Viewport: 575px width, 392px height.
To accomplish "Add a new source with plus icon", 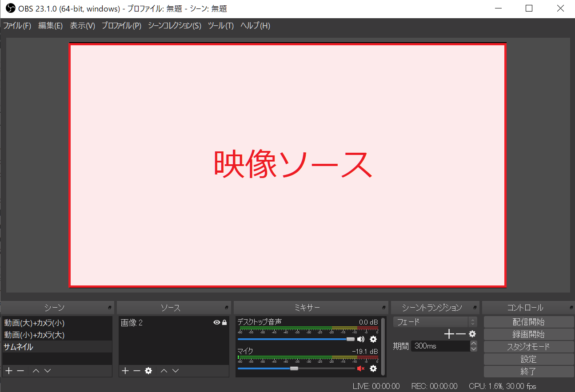I will (x=125, y=371).
